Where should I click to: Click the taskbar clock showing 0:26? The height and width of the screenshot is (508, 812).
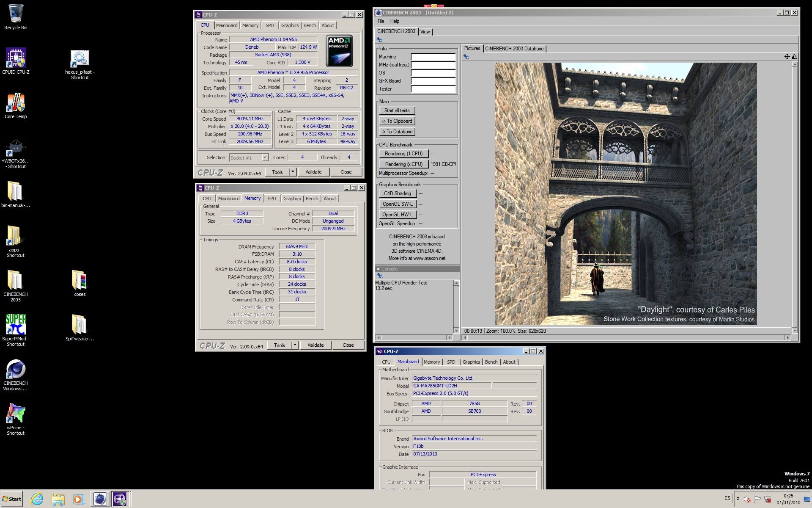(788, 499)
